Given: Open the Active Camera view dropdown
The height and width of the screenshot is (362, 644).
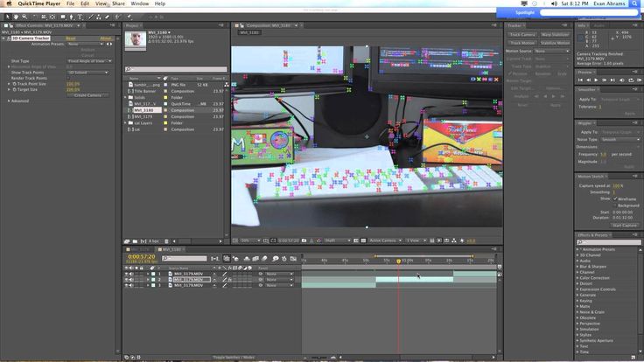Looking at the screenshot, I should tap(385, 241).
